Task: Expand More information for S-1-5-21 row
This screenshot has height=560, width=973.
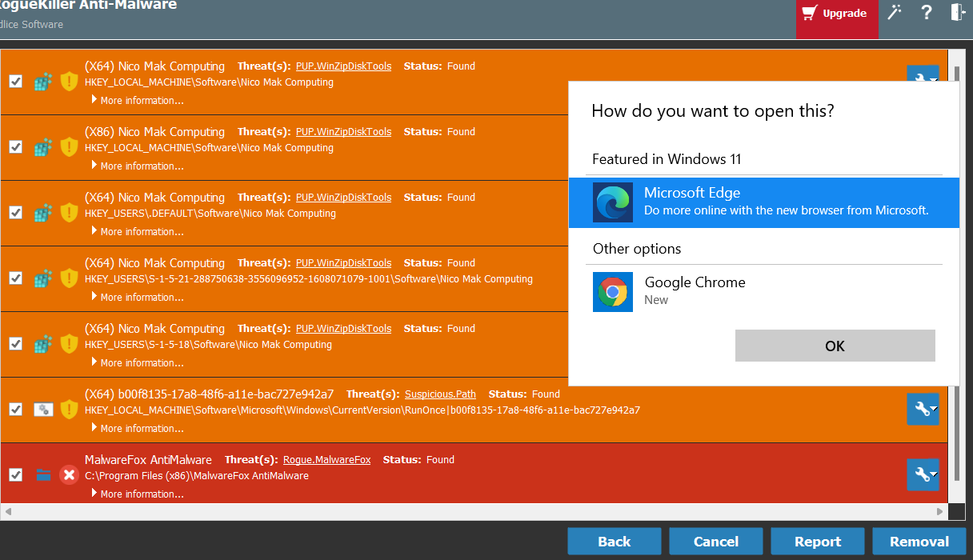Action: point(138,298)
